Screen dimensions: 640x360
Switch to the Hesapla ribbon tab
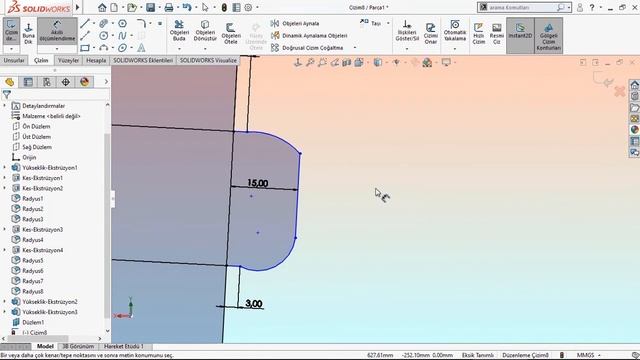(x=96, y=60)
